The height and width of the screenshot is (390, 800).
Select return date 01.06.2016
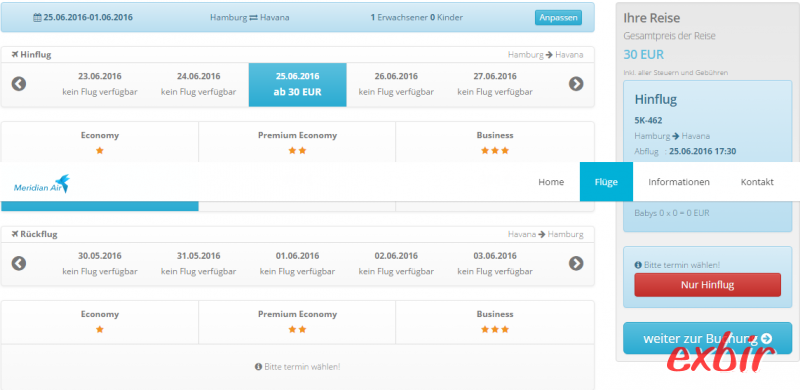point(297,263)
